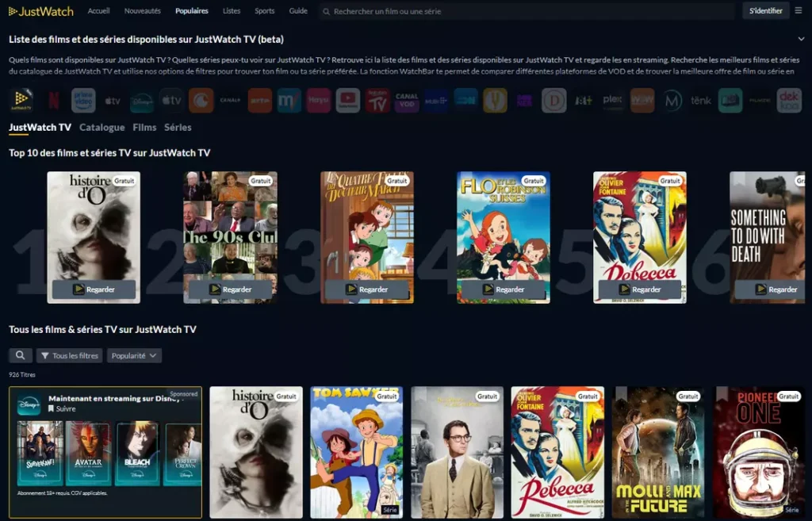Select the Crunchyroll provider icon
The image size is (812, 521).
[201, 100]
